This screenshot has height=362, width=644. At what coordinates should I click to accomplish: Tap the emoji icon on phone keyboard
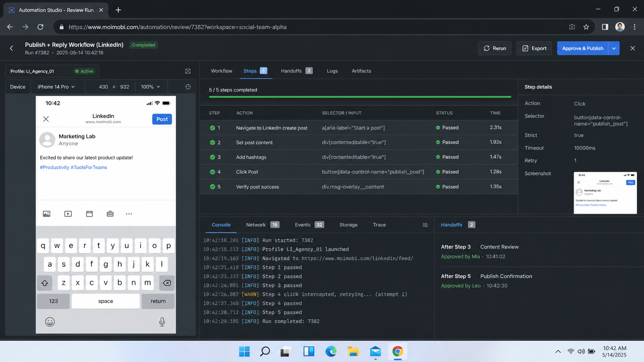(x=50, y=322)
